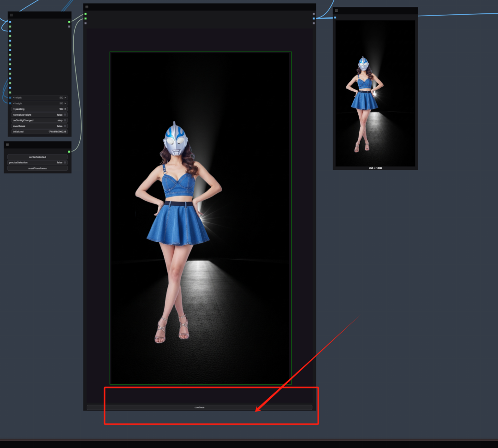Open the menu icon of the preview image node
The image size is (498, 448).
click(x=336, y=11)
